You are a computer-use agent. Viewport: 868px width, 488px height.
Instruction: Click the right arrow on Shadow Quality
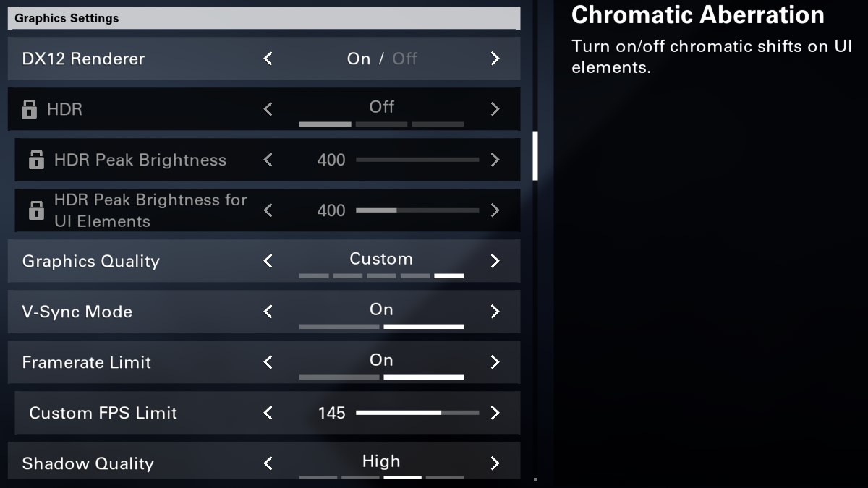[495, 463]
